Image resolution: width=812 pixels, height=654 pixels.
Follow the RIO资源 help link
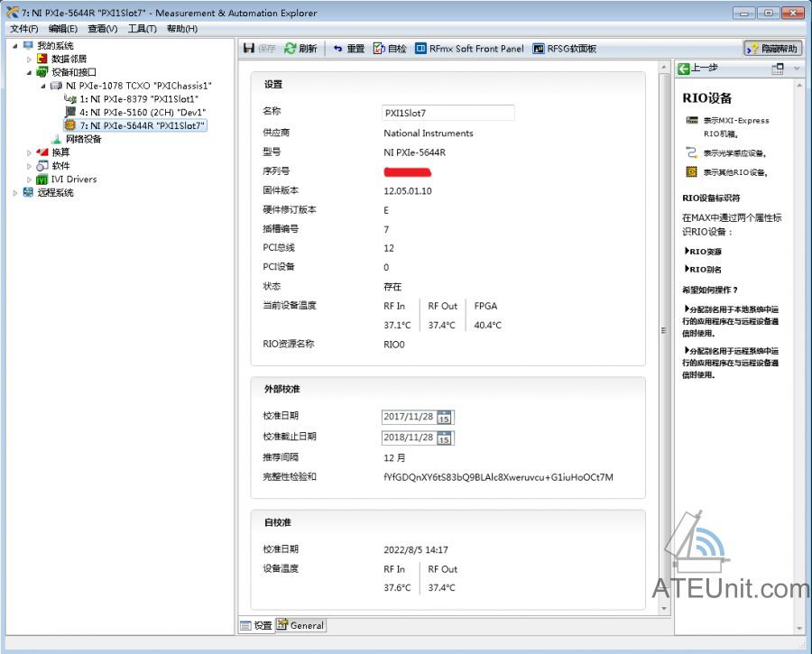[x=705, y=252]
